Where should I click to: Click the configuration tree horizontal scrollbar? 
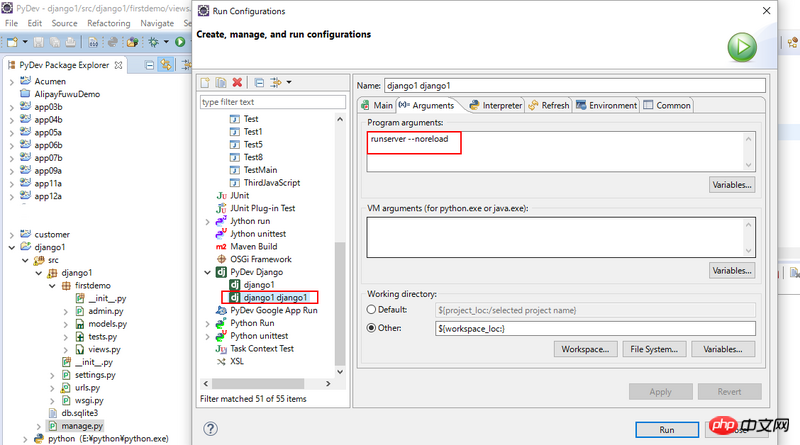tap(258, 383)
